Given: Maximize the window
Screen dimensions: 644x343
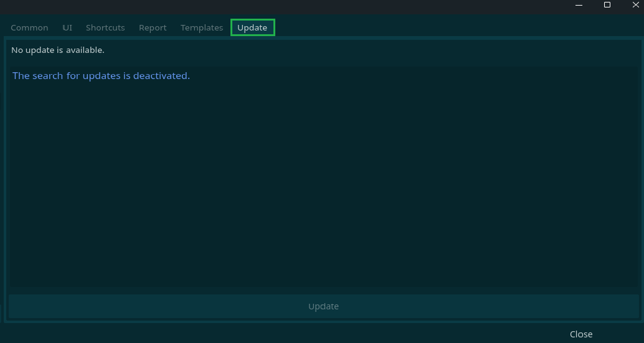Looking at the screenshot, I should (x=607, y=5).
